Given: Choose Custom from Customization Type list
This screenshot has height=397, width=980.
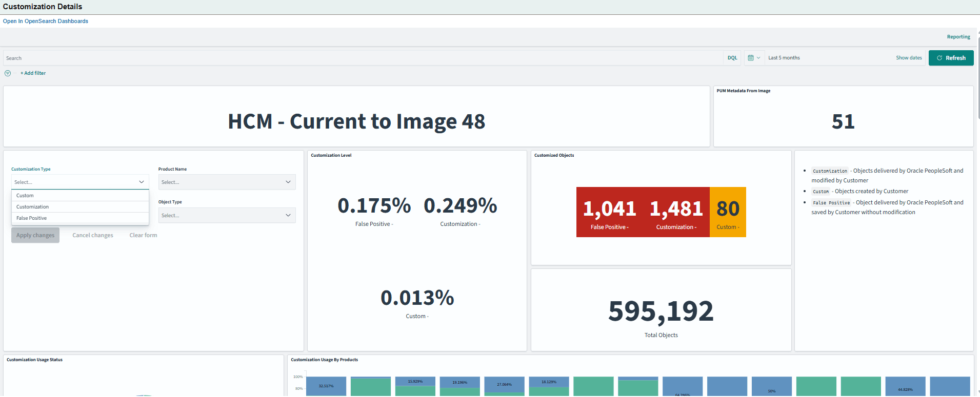Looking at the screenshot, I should pos(80,196).
